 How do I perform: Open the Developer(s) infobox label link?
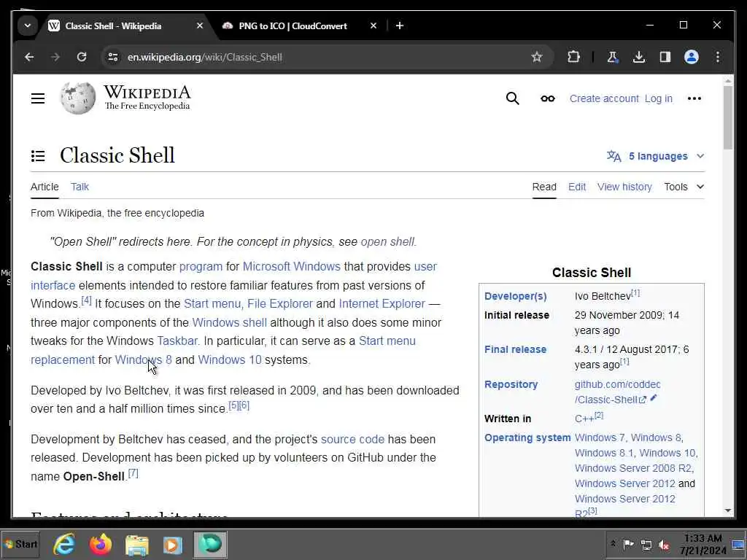(516, 296)
